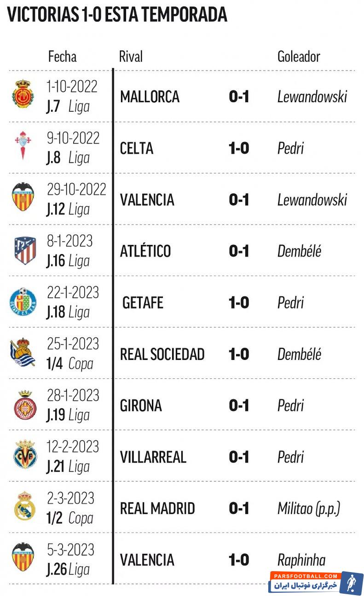Click the Militao (p.p.) goalscorer text
The width and height of the screenshot is (364, 596).
click(x=308, y=509)
